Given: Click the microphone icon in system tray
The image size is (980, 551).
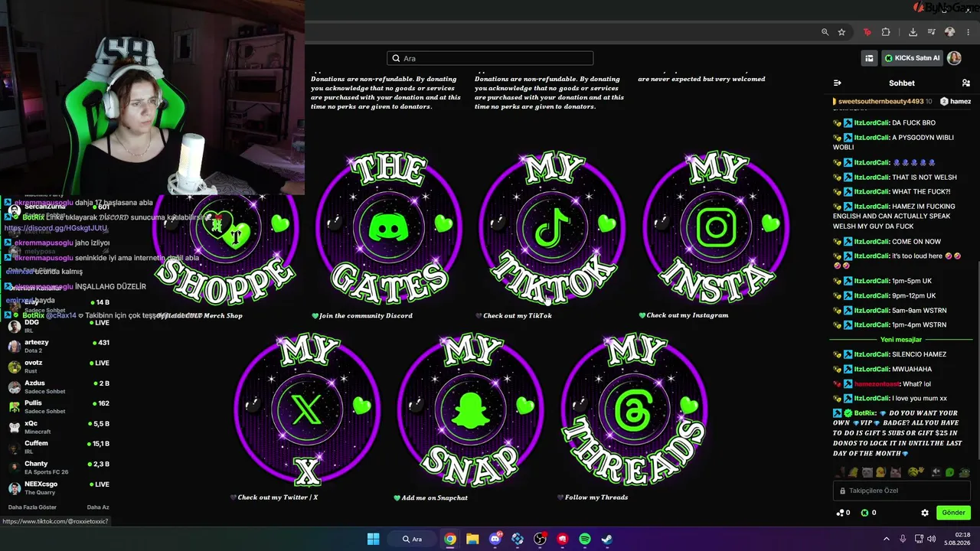Looking at the screenshot, I should coord(903,539).
